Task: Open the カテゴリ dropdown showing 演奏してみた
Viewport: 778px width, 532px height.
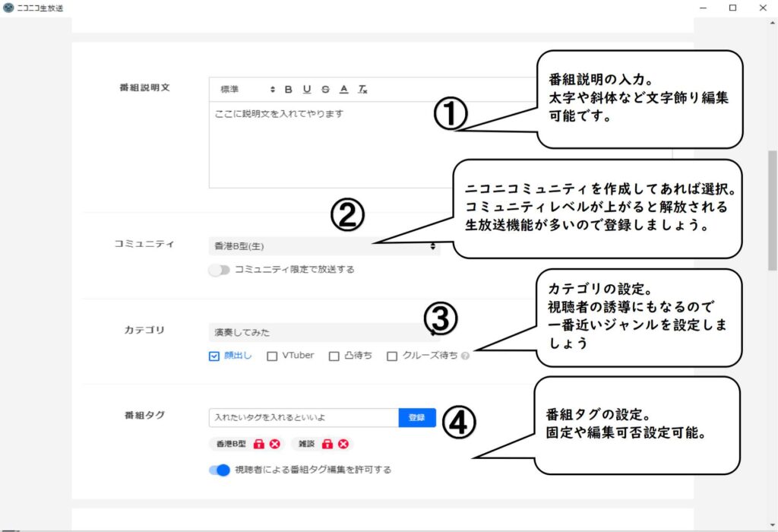Action: click(x=324, y=332)
